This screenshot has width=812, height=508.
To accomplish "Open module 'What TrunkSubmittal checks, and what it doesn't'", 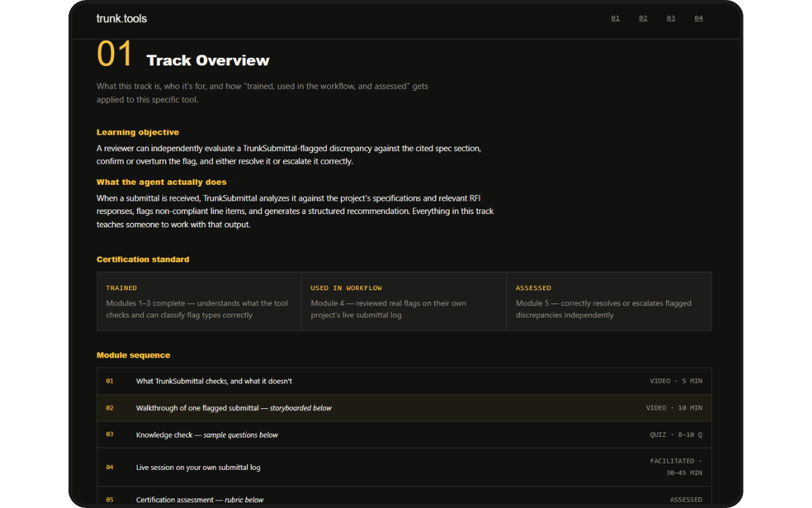I will point(404,381).
